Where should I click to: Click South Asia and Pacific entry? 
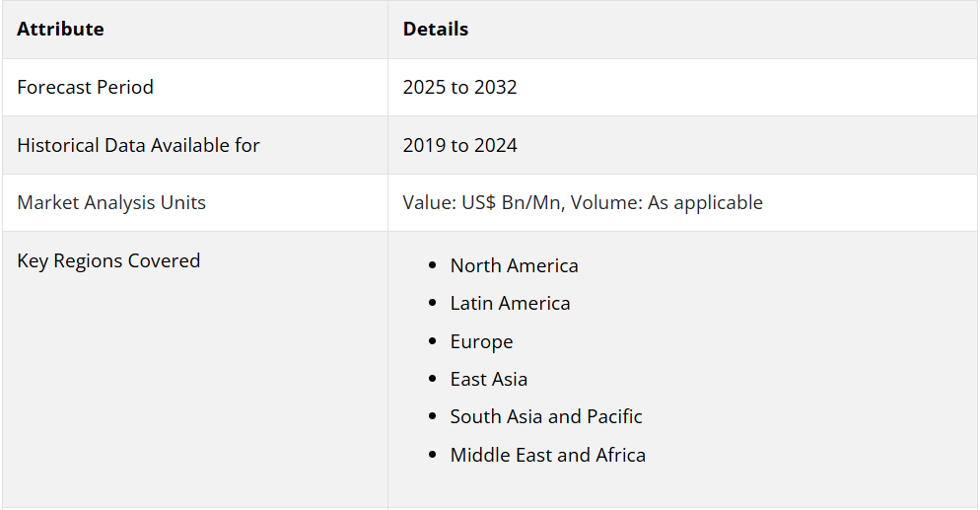click(546, 416)
